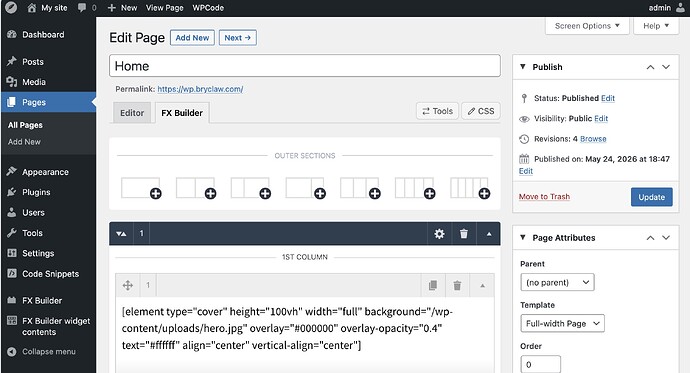This screenshot has height=373, width=690.
Task: Click Add New under Pages sidebar
Action: coord(24,142)
